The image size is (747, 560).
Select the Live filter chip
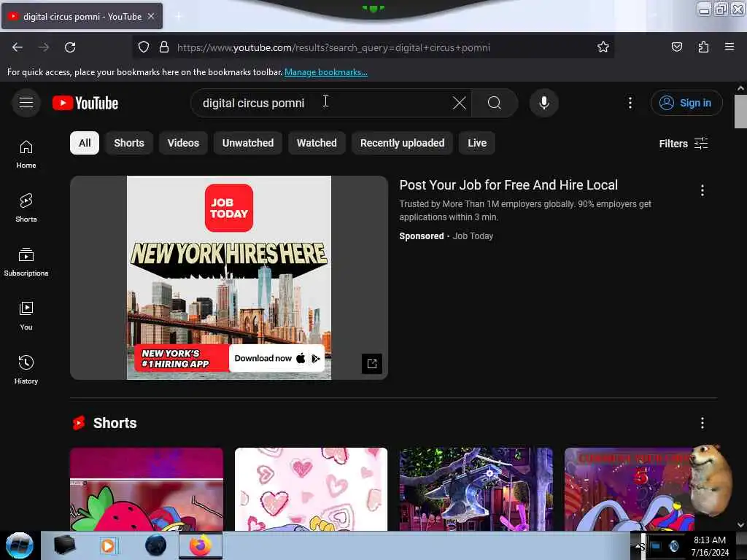click(477, 143)
